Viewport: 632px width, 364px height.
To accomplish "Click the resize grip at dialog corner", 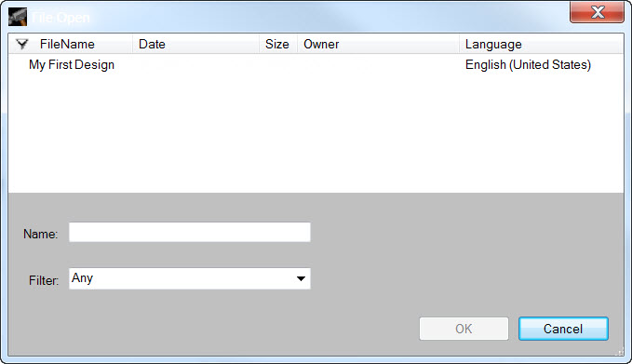I will (x=620, y=352).
